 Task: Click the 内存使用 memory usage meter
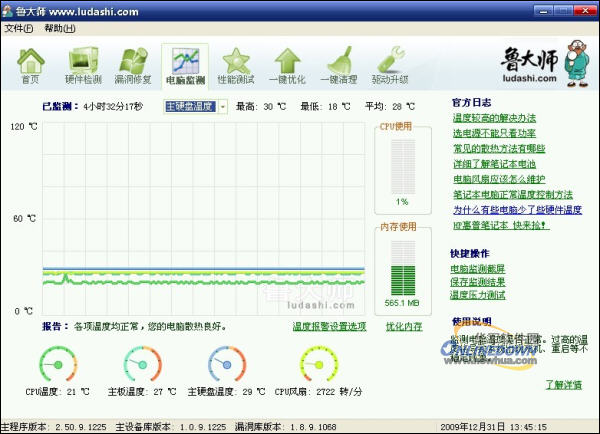click(401, 270)
